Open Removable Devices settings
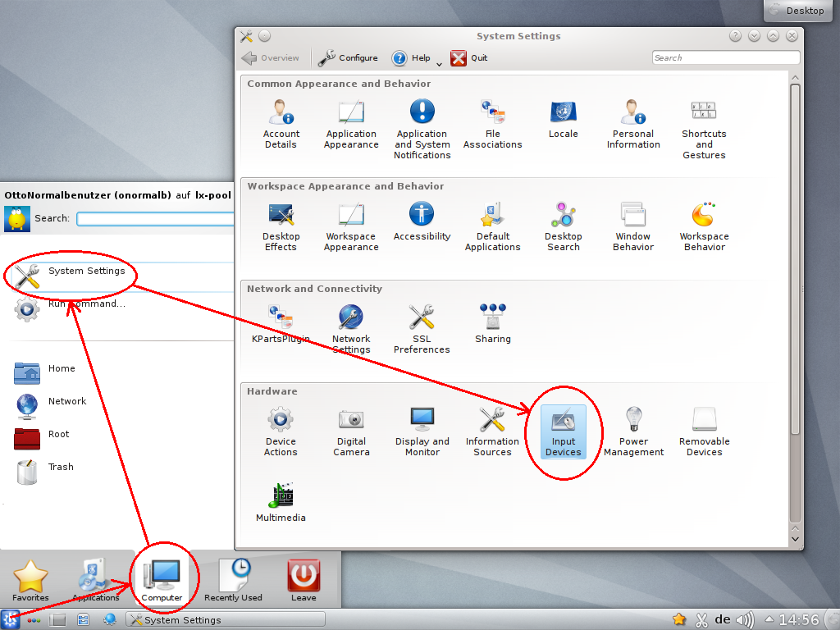 click(704, 431)
